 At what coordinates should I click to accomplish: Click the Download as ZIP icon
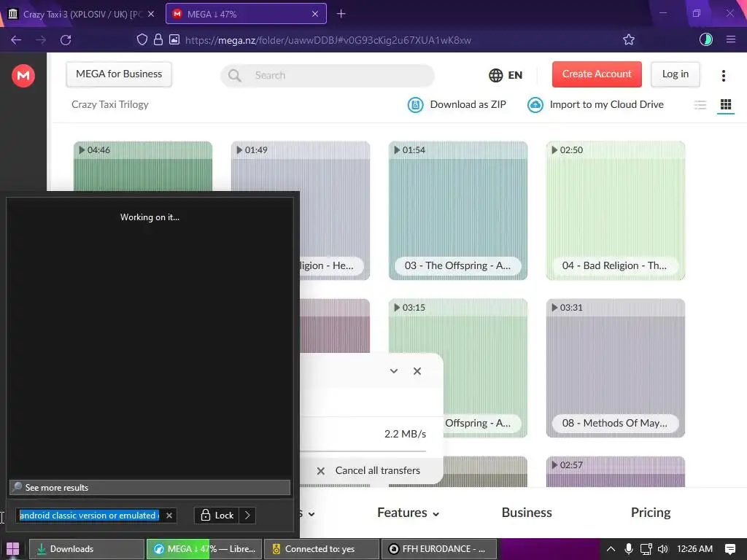pyautogui.click(x=415, y=105)
